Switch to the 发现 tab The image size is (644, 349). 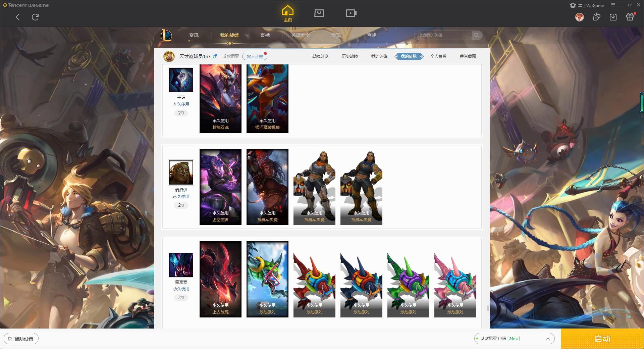pyautogui.click(x=336, y=35)
